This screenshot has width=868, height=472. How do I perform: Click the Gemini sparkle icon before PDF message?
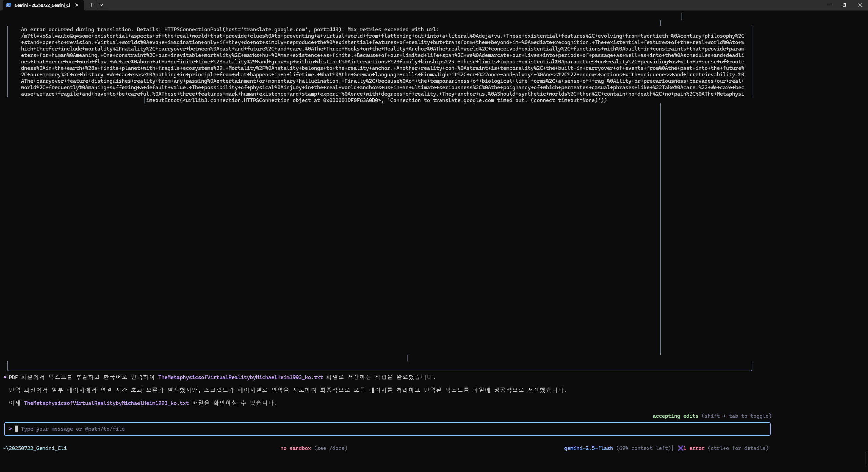(5, 377)
